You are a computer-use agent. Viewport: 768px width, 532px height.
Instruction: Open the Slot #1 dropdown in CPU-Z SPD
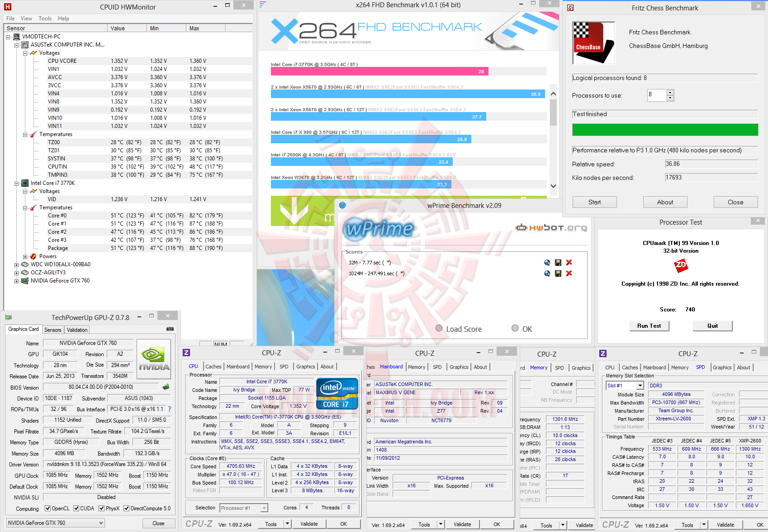click(x=625, y=386)
